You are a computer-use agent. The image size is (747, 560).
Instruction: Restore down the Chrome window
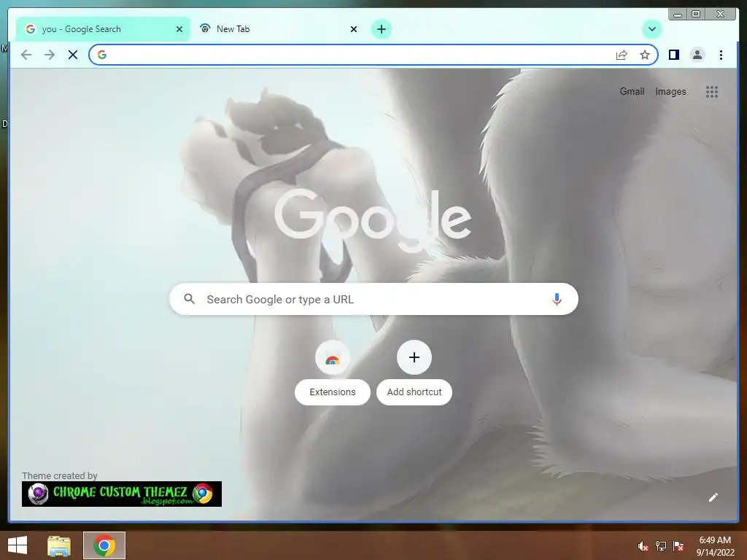[x=696, y=15]
